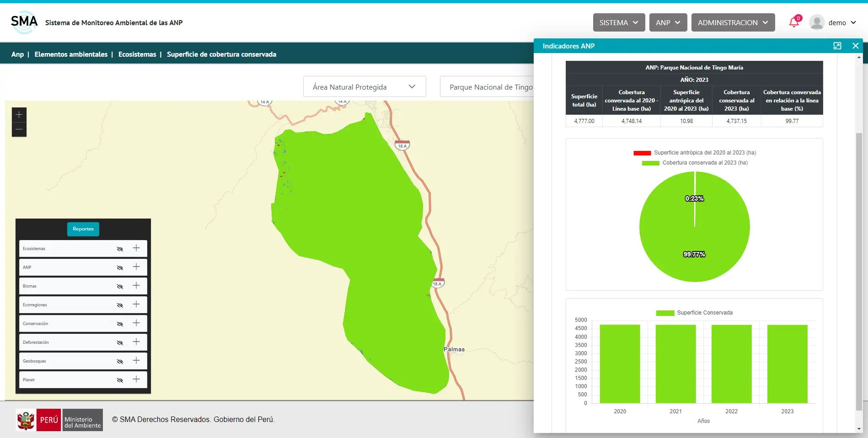Go to Elementos ambientales breadcrumb
Viewport: 868px width, 438px height.
pyautogui.click(x=71, y=54)
